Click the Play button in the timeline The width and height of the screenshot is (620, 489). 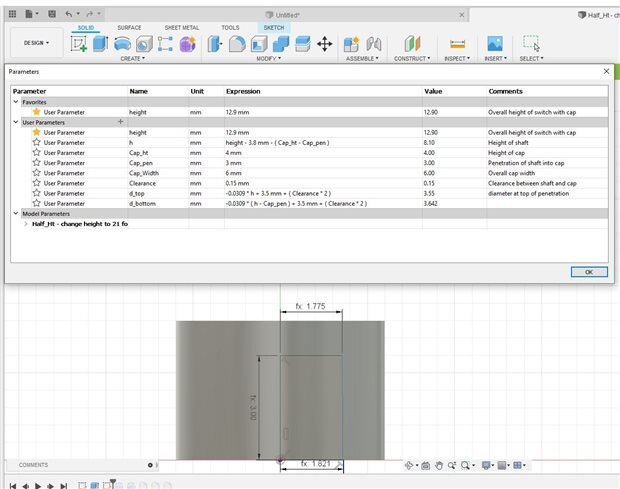click(37, 485)
